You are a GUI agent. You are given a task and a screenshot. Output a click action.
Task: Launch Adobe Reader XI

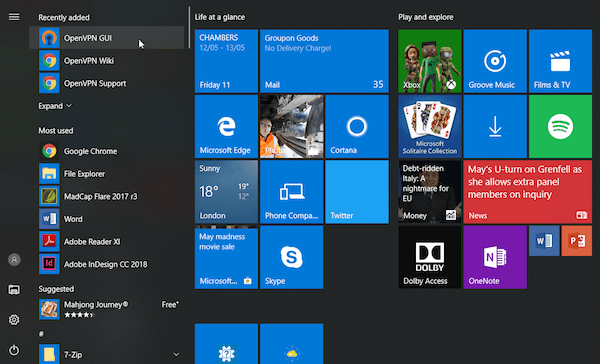click(106, 242)
